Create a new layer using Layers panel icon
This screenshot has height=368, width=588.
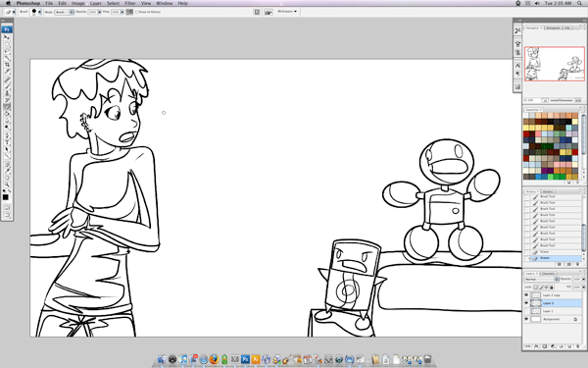pyautogui.click(x=569, y=346)
